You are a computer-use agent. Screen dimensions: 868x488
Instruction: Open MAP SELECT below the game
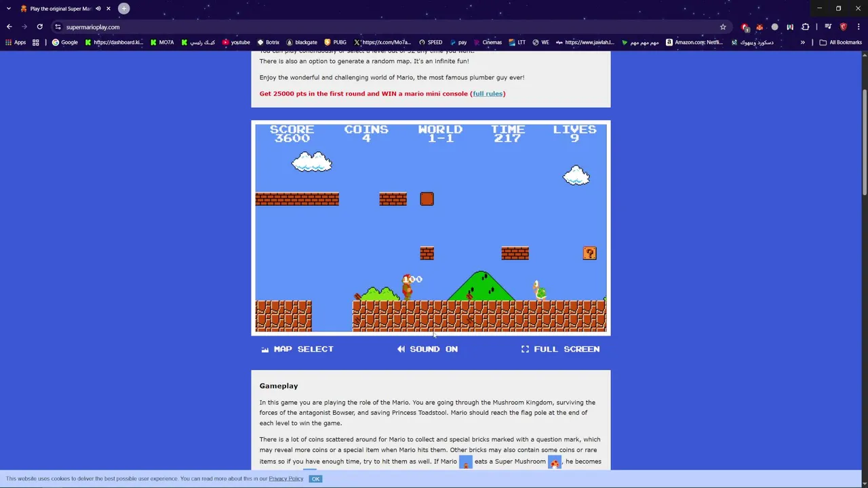point(297,349)
